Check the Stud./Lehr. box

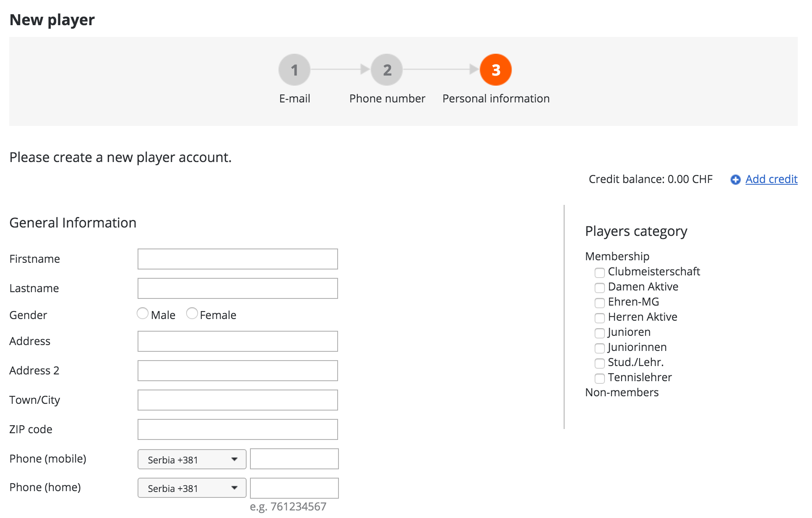coord(600,363)
